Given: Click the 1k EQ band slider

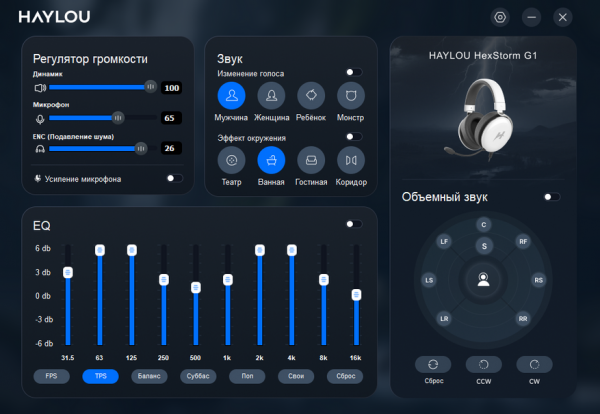Looking at the screenshot, I should 228,280.
